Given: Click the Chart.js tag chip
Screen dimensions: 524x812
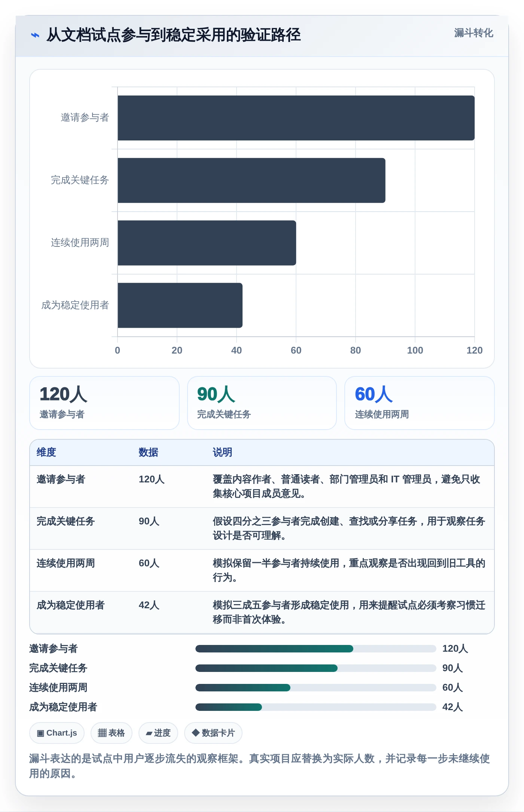Looking at the screenshot, I should pyautogui.click(x=57, y=733).
